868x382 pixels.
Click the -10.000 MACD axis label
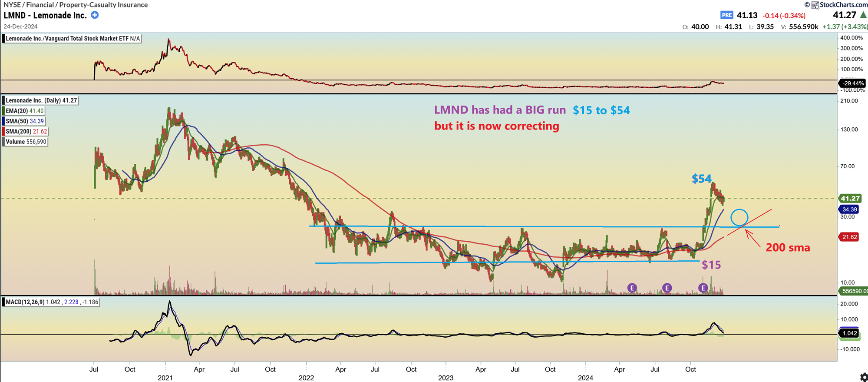pyautogui.click(x=849, y=349)
